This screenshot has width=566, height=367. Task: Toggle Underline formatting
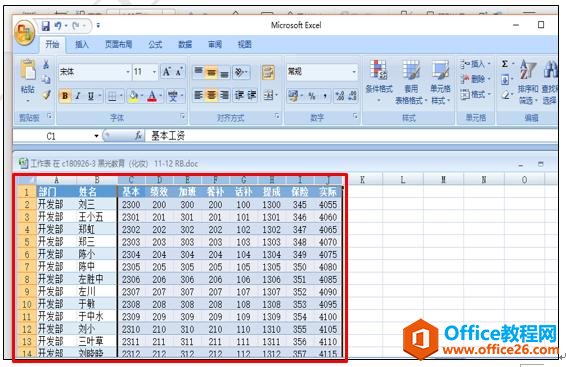(91, 96)
